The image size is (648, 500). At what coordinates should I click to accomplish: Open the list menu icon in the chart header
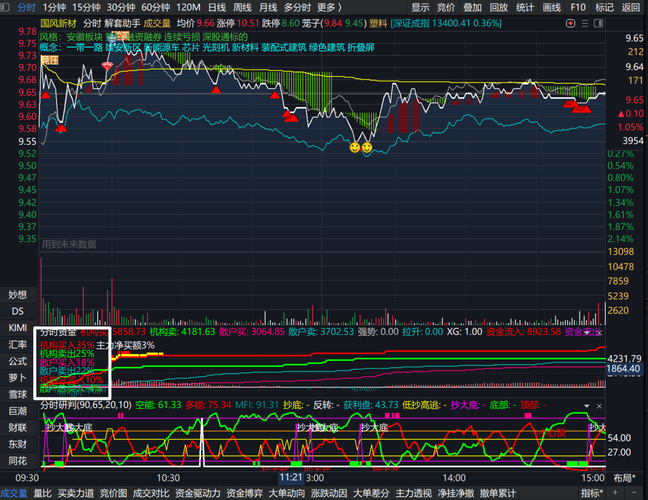585,24
